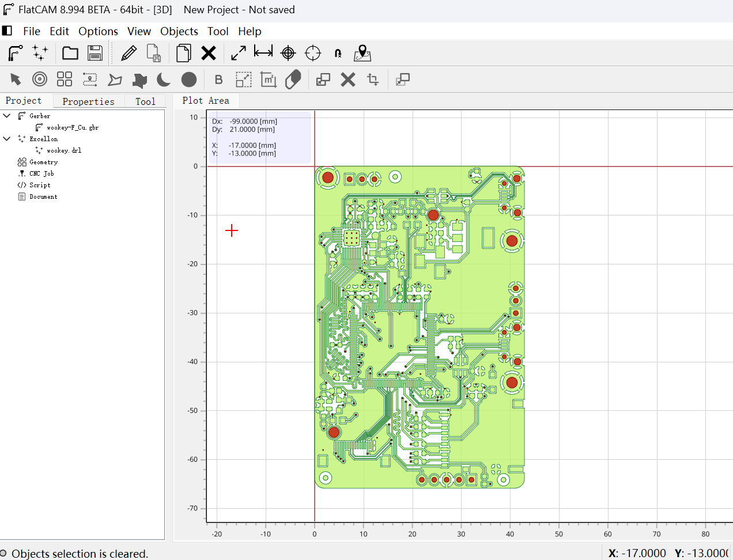733x560 pixels.
Task: Collapse the Gerber tree branch
Action: coord(6,115)
